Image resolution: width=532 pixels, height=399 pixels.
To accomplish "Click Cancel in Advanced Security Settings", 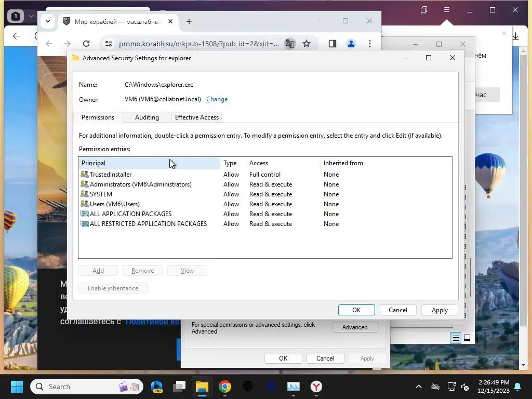I will click(x=397, y=310).
